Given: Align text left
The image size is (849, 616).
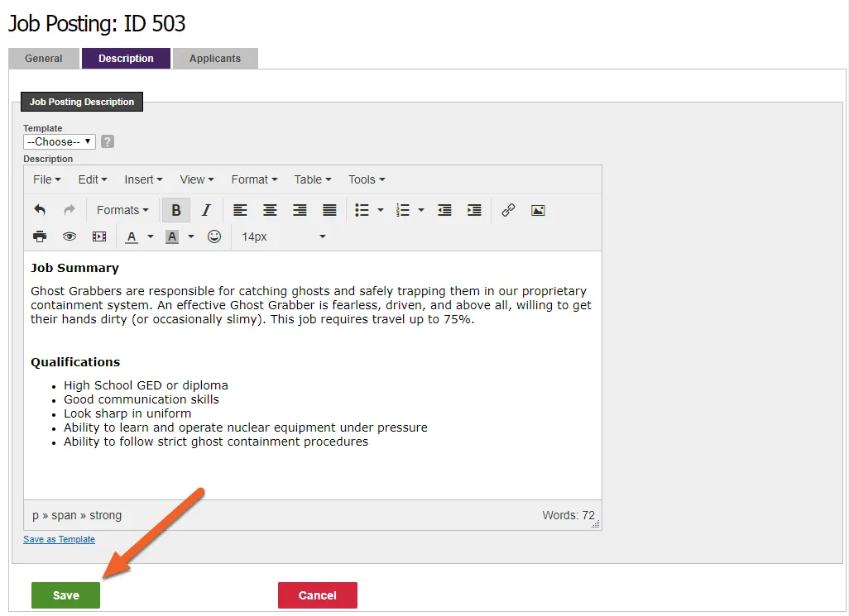Looking at the screenshot, I should (240, 210).
